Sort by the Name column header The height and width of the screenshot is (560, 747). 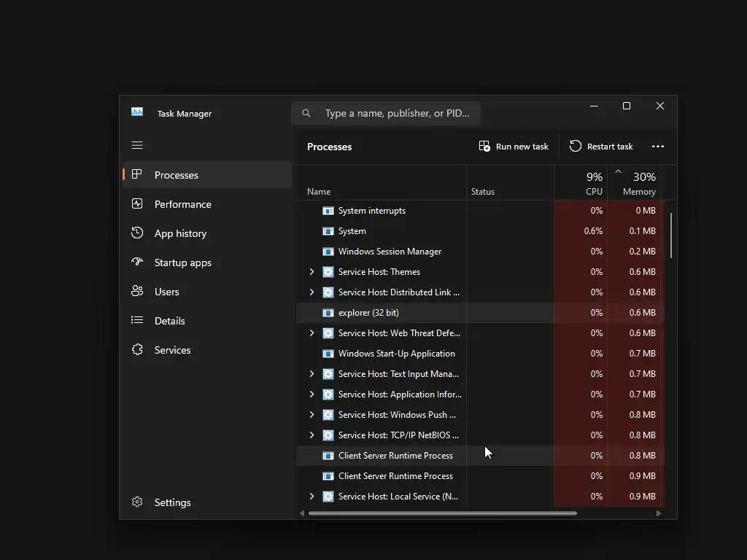[381, 182]
